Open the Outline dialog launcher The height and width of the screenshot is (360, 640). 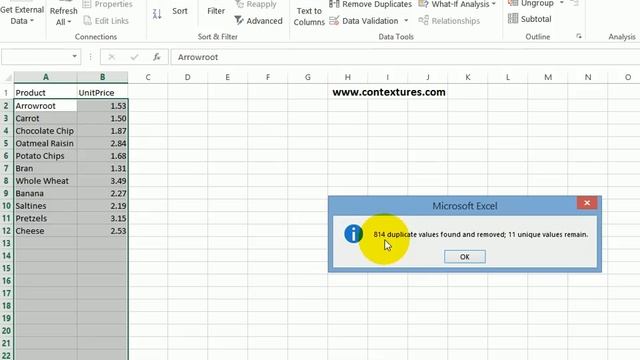(x=579, y=36)
